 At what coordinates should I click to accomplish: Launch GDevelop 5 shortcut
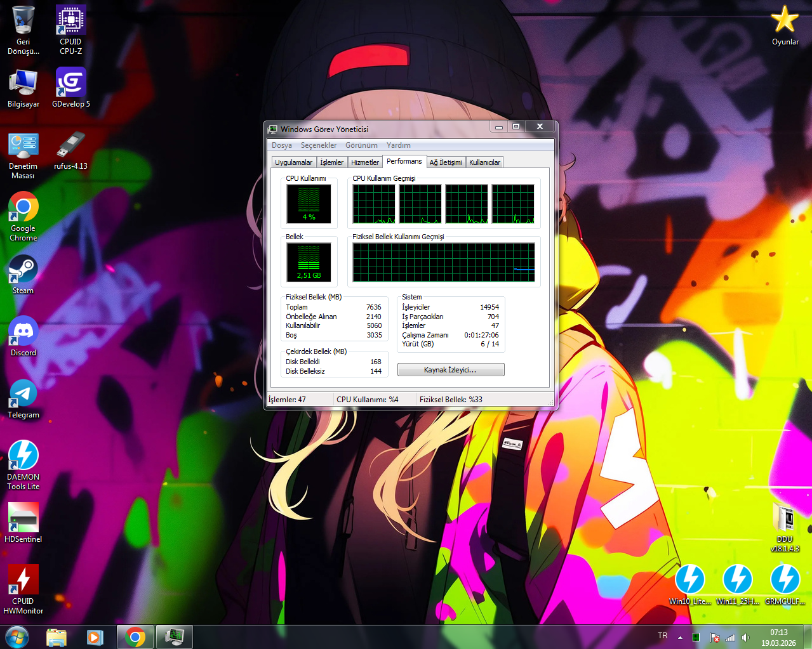[x=70, y=88]
